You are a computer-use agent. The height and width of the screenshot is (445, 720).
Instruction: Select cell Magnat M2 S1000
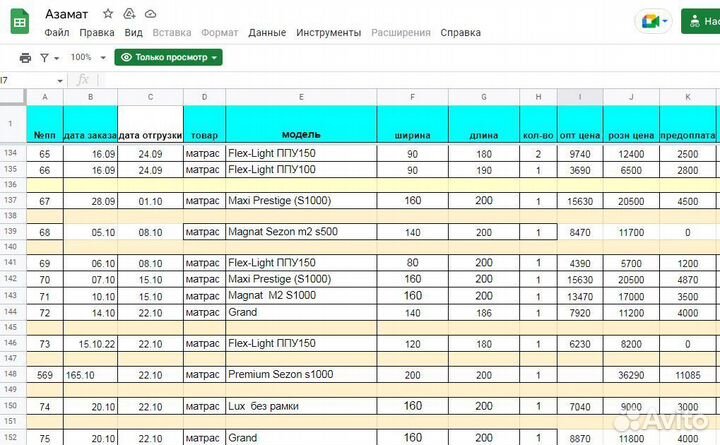[x=301, y=295]
